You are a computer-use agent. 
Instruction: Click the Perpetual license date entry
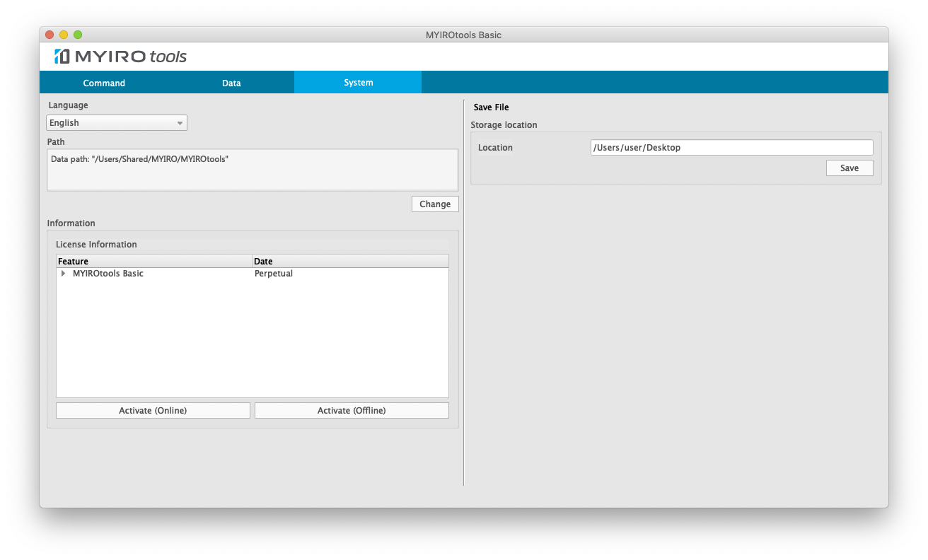point(274,274)
